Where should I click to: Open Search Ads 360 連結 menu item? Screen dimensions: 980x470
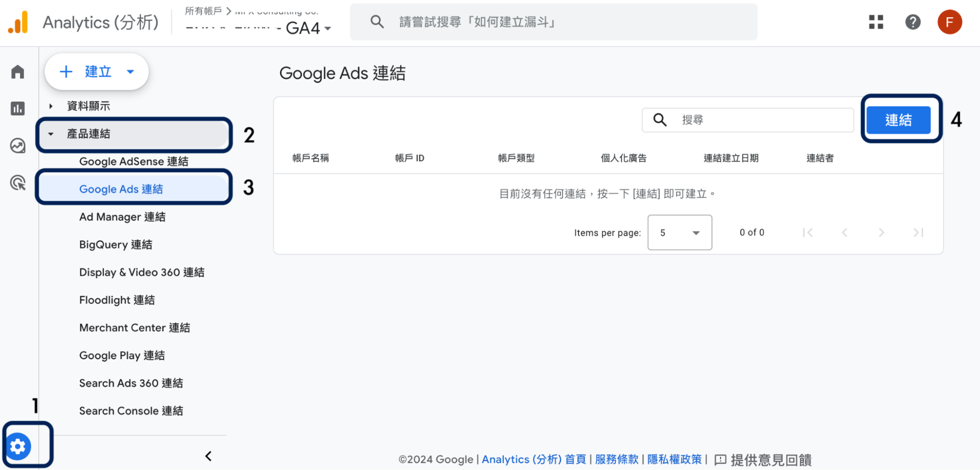(131, 383)
